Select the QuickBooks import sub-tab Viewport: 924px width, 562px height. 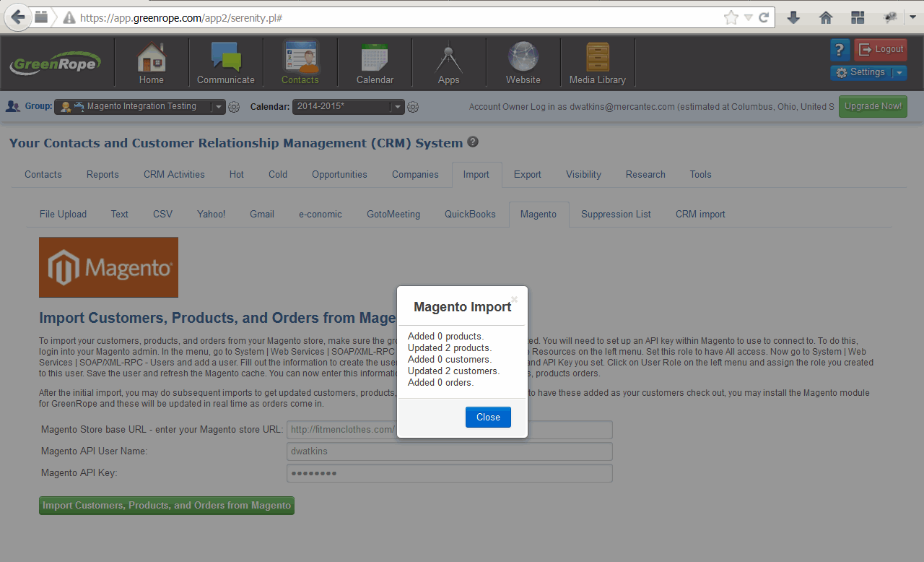tap(470, 214)
